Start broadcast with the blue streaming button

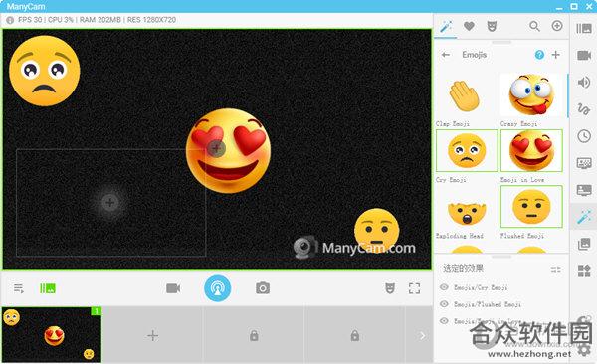[x=217, y=288]
